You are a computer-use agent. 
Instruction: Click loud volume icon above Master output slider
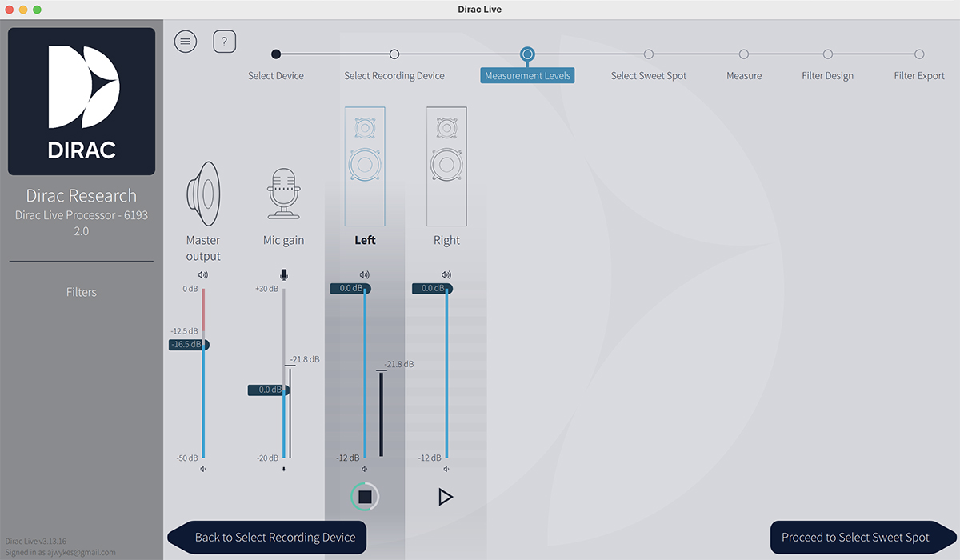[x=203, y=274]
